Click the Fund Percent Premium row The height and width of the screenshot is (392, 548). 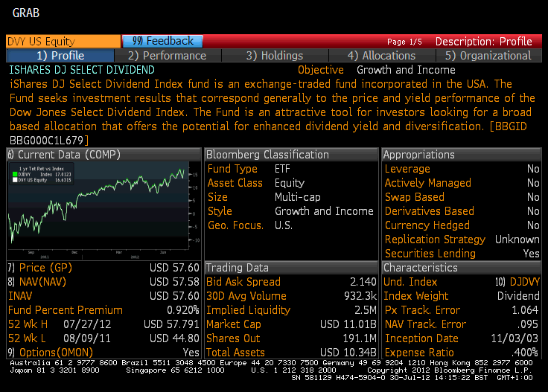pos(103,310)
